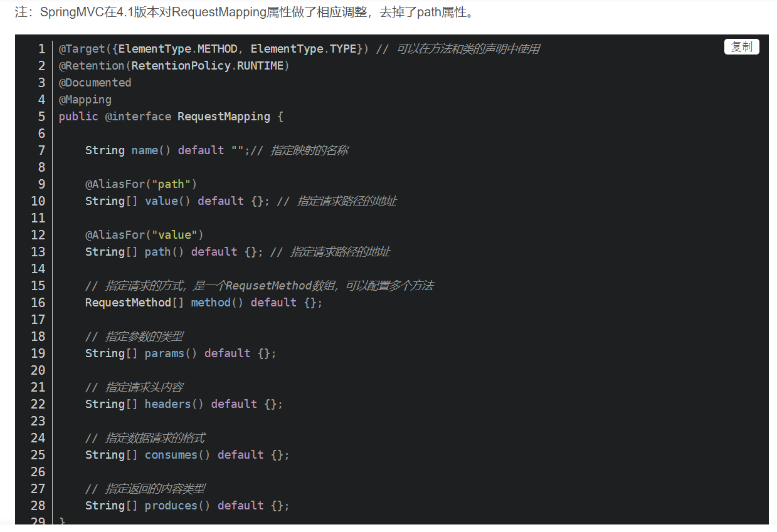This screenshot has width=777, height=532.
Task: Click the consumes() declaration line
Action: (x=188, y=455)
